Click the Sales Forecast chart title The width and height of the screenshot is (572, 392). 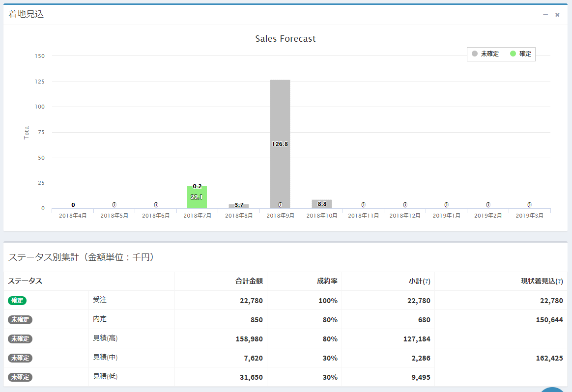click(286, 39)
